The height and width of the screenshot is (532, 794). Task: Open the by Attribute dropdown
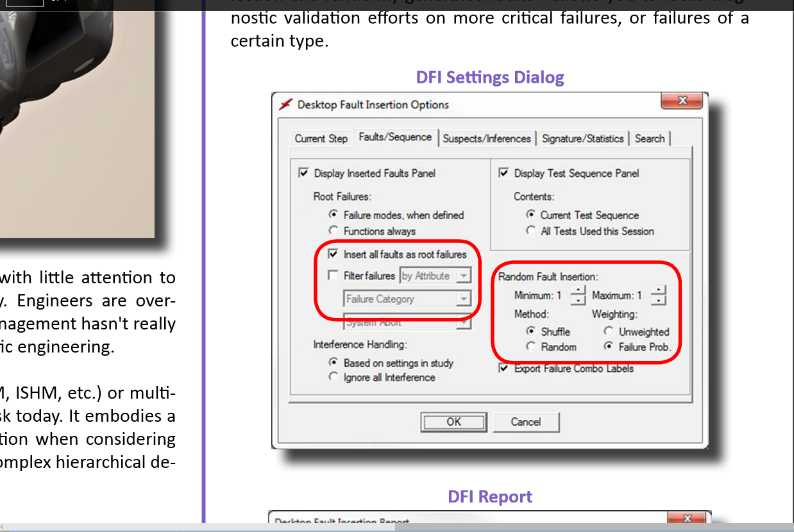435,276
